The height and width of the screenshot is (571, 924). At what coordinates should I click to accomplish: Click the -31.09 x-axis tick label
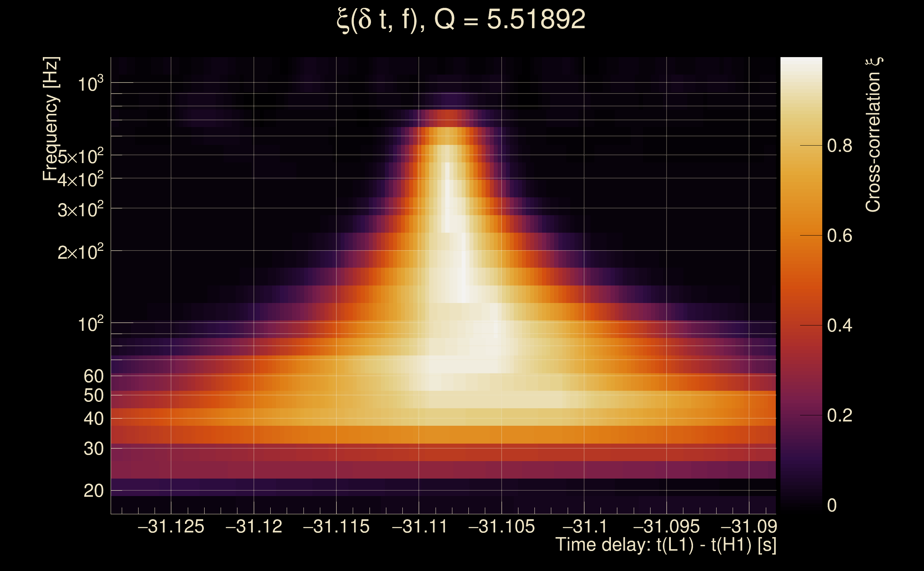[x=749, y=527]
